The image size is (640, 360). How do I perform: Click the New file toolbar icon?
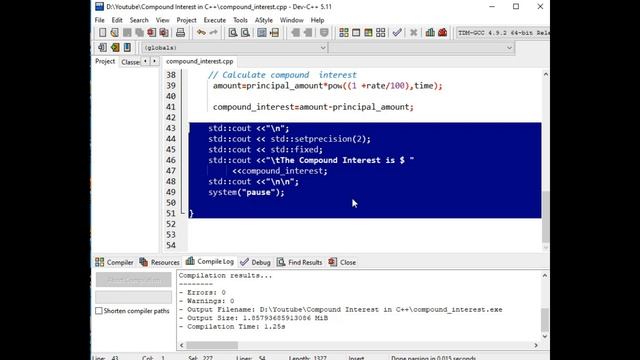pos(102,33)
